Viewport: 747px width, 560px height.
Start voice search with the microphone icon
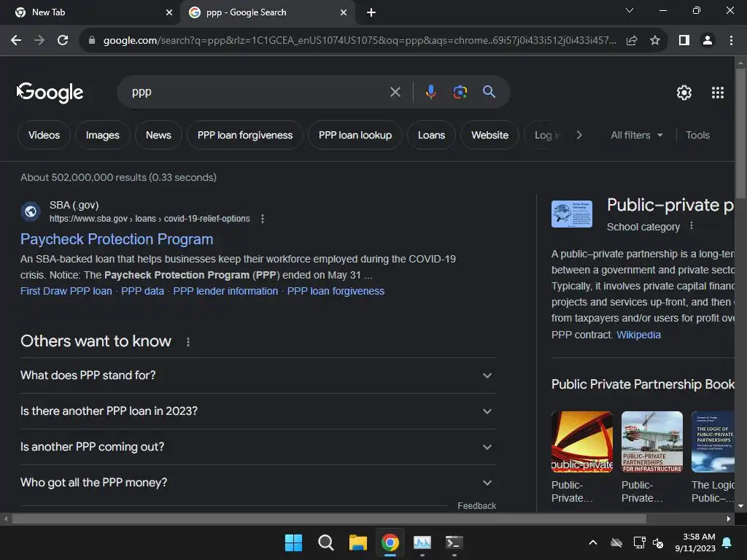pyautogui.click(x=430, y=92)
